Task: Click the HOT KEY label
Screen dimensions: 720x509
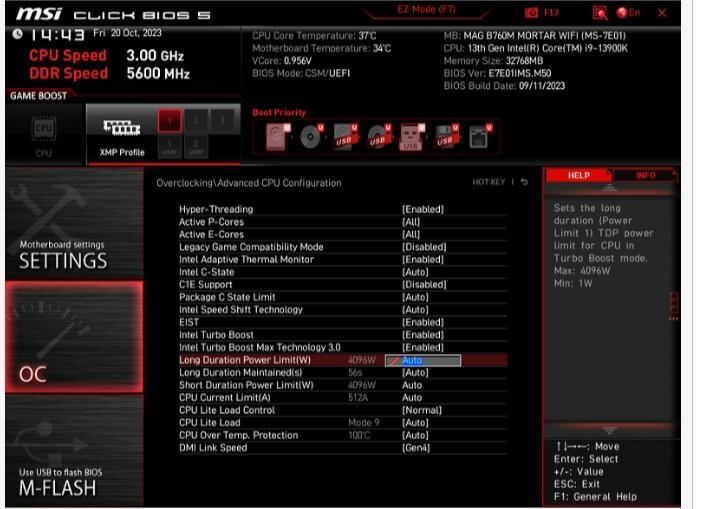Action: coord(489,182)
